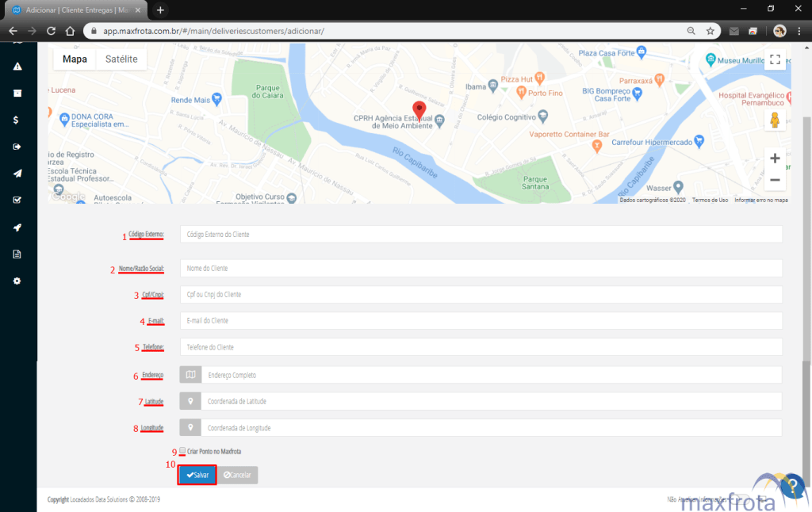The height and width of the screenshot is (512, 812).
Task: Open the rocket icon in left sidebar
Action: click(x=17, y=227)
